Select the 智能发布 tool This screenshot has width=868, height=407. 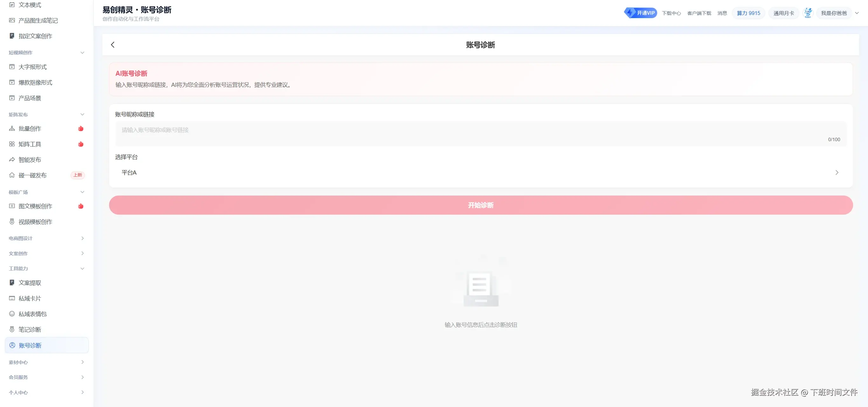click(x=30, y=160)
